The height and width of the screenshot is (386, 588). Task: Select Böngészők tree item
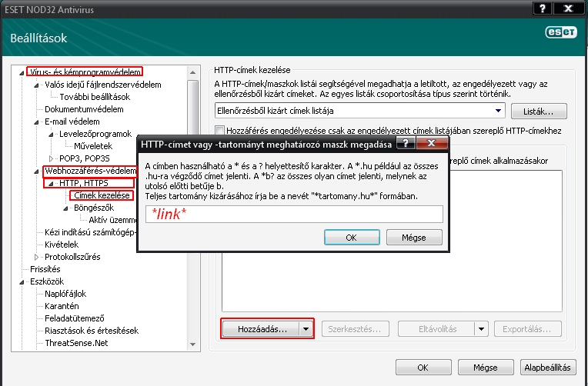94,208
